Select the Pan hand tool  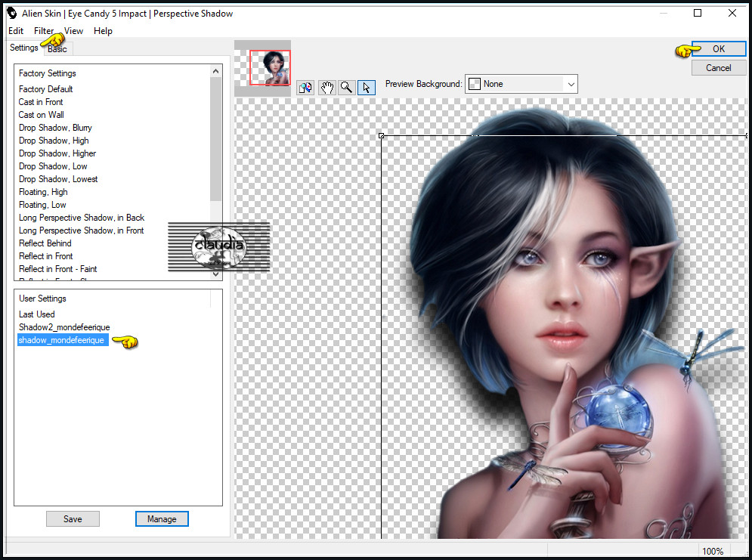tap(326, 87)
